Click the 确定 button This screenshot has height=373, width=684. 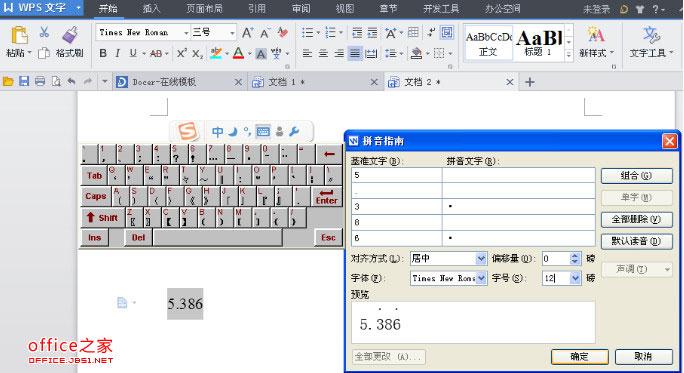[579, 356]
